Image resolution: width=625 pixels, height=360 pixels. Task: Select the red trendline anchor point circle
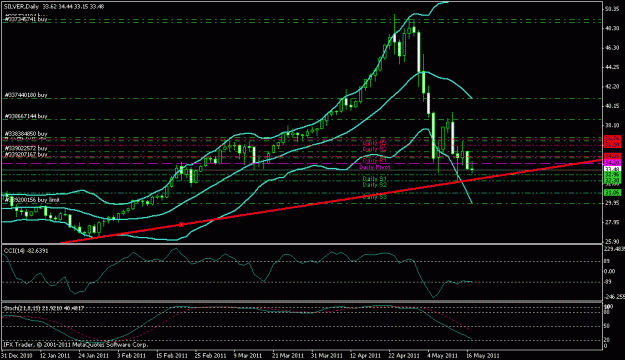181,225
